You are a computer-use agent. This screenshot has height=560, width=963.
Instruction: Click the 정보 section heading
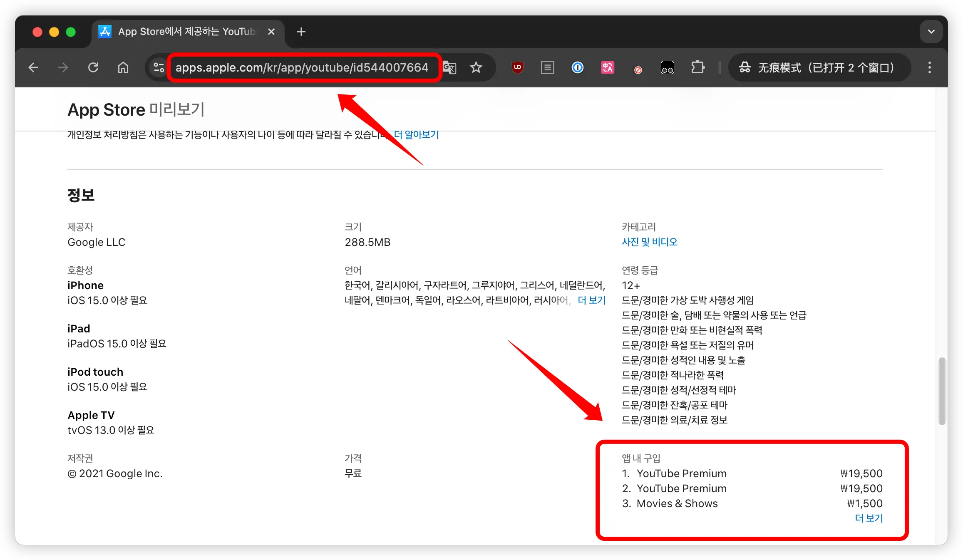pos(81,195)
